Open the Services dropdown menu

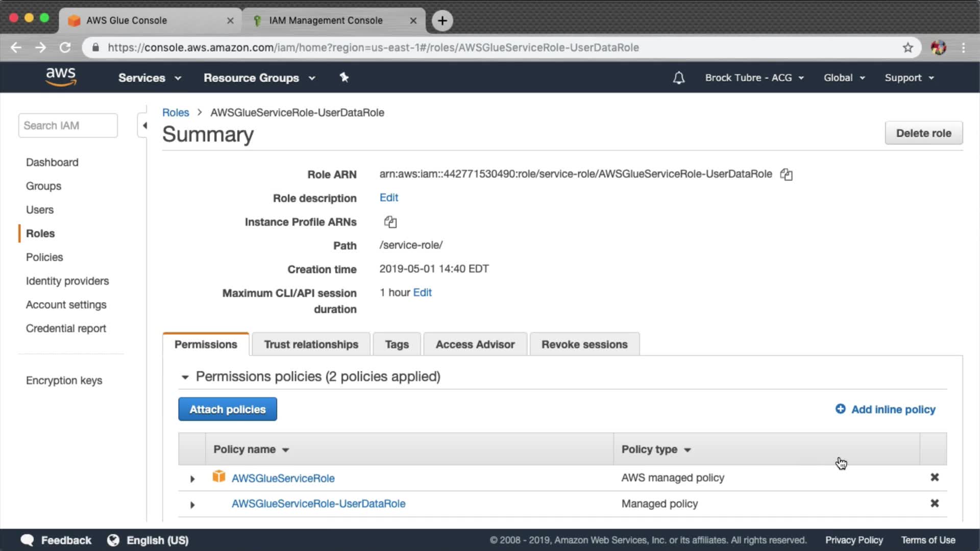(150, 78)
